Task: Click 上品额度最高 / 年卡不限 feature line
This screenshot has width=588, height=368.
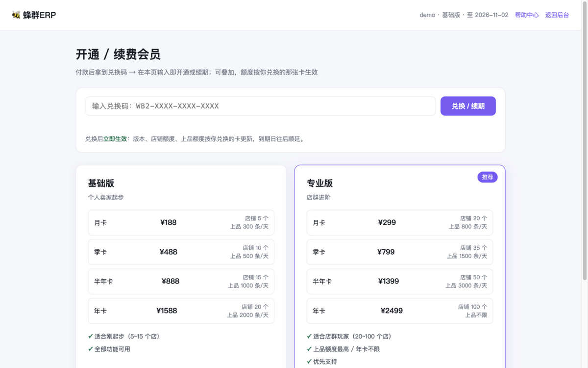Action: [x=343, y=349]
